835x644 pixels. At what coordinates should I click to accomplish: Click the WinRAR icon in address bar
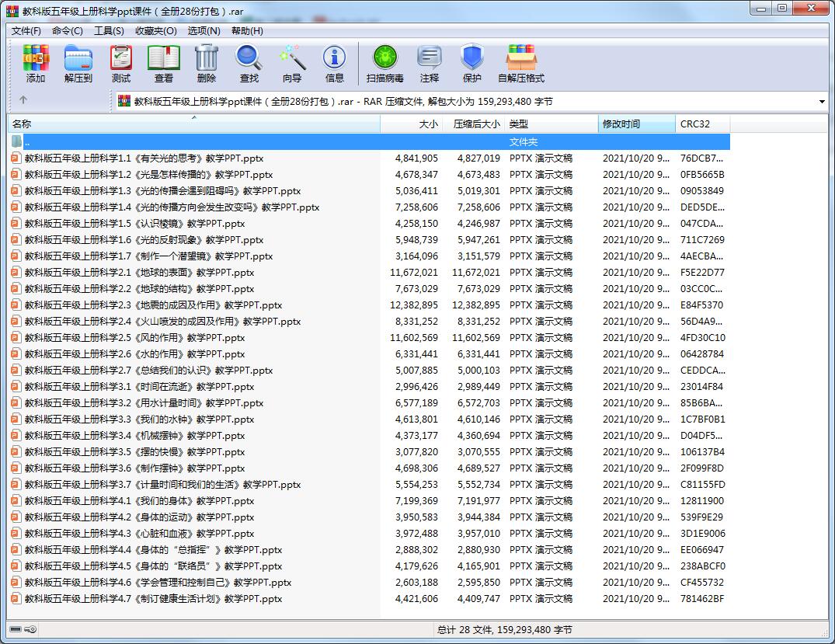pos(124,101)
